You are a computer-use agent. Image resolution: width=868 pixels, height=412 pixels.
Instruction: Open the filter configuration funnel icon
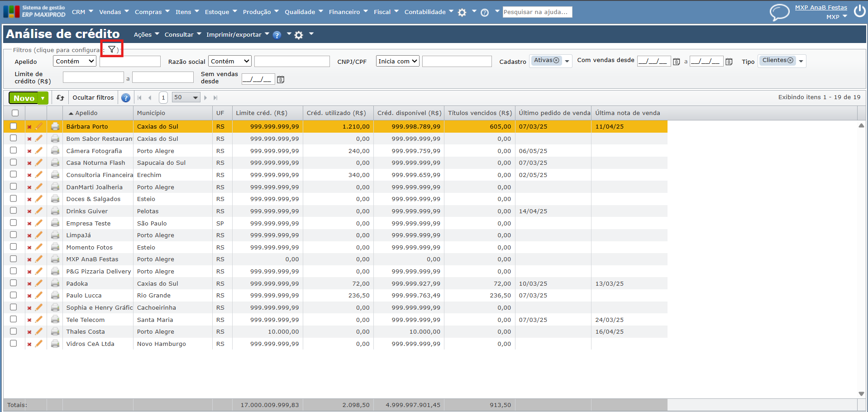112,49
